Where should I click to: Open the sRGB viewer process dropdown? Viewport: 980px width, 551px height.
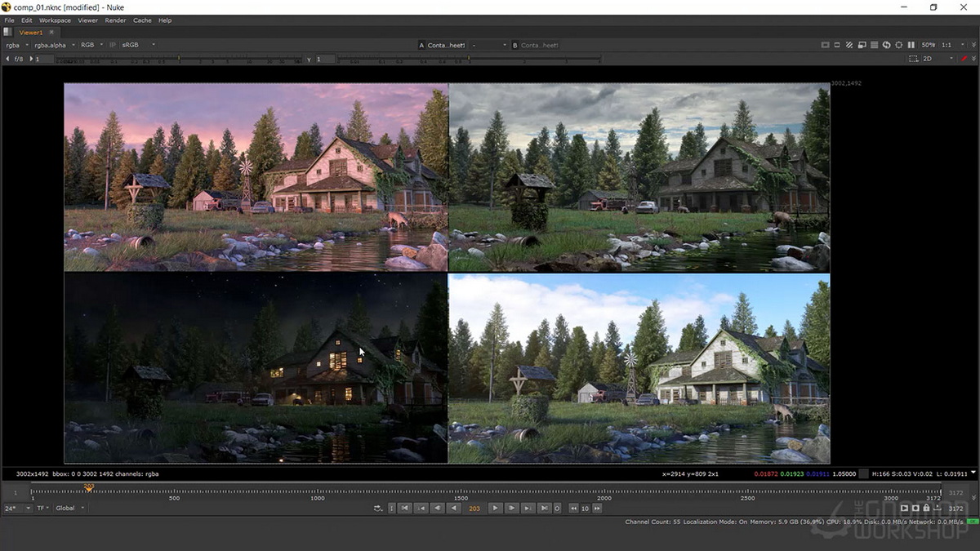pyautogui.click(x=138, y=45)
